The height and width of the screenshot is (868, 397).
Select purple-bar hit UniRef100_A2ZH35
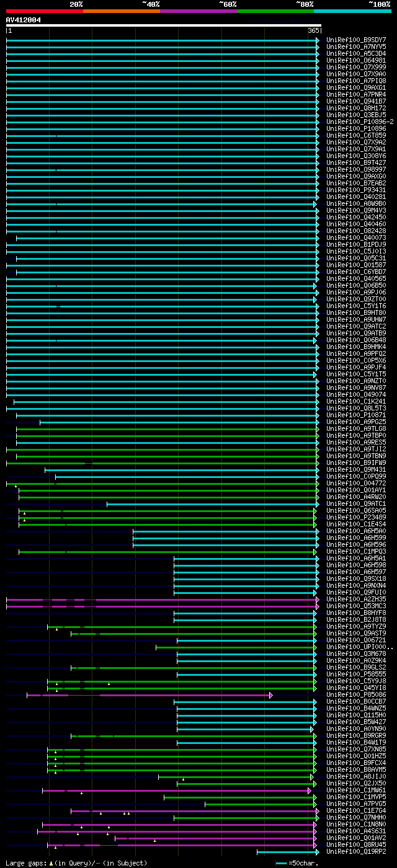(x=356, y=600)
